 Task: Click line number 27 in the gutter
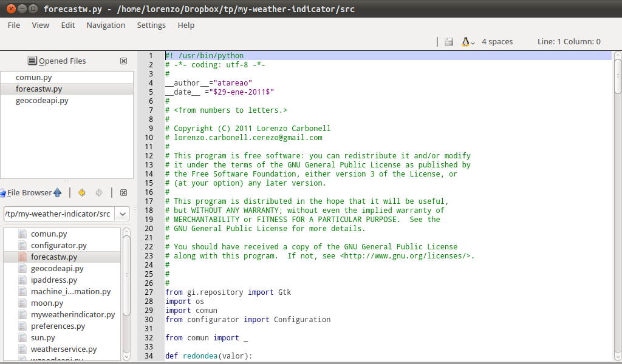(149, 292)
